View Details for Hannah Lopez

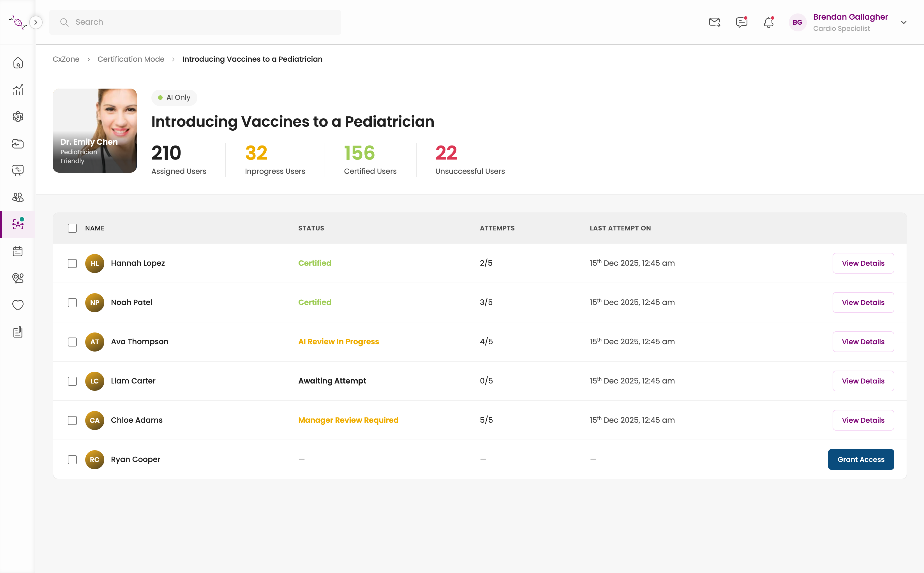pos(863,264)
